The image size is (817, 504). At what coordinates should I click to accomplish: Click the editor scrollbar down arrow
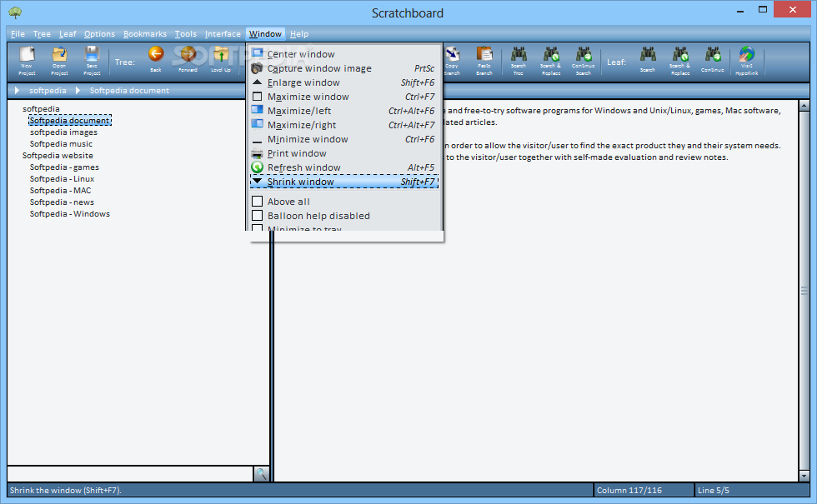tap(804, 476)
